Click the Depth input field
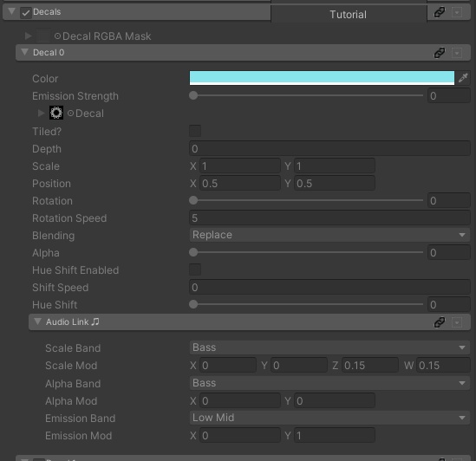 (329, 149)
